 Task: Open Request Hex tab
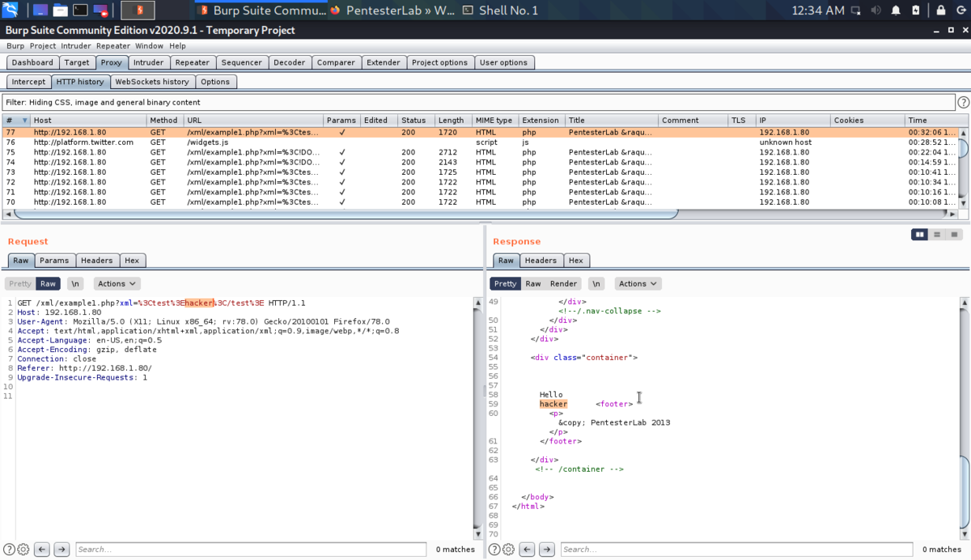(132, 261)
